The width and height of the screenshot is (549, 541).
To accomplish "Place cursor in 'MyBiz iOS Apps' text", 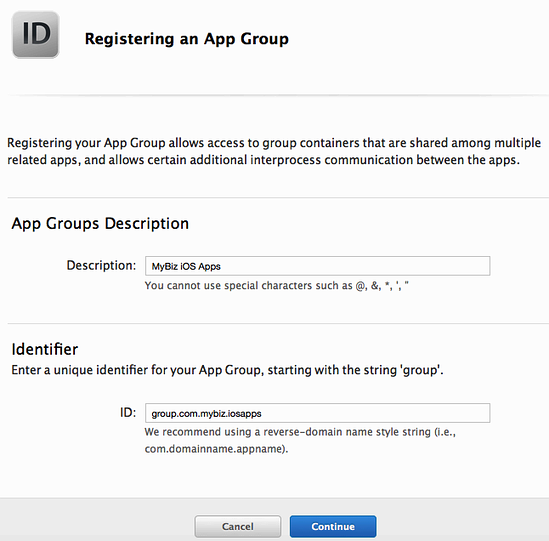I will 186,266.
